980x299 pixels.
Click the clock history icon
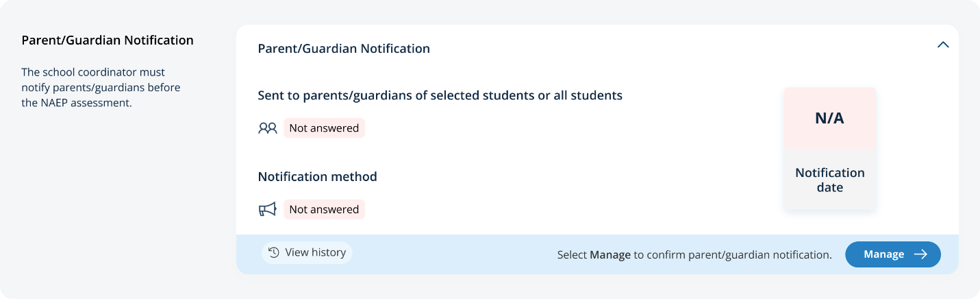point(274,252)
